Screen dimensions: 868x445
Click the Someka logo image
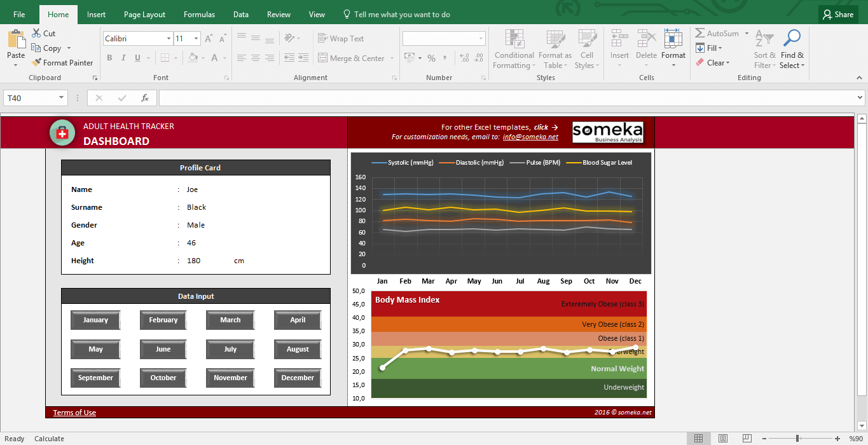pyautogui.click(x=608, y=132)
